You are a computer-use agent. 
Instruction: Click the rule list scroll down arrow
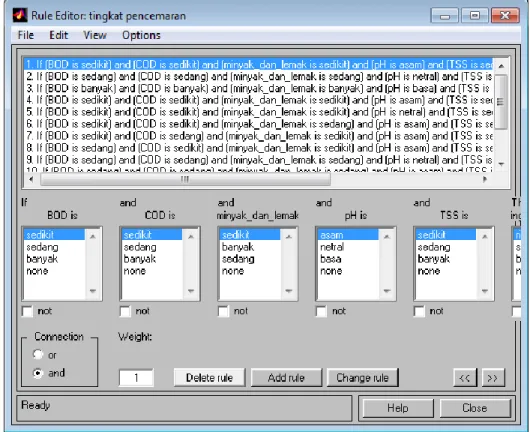(501, 164)
